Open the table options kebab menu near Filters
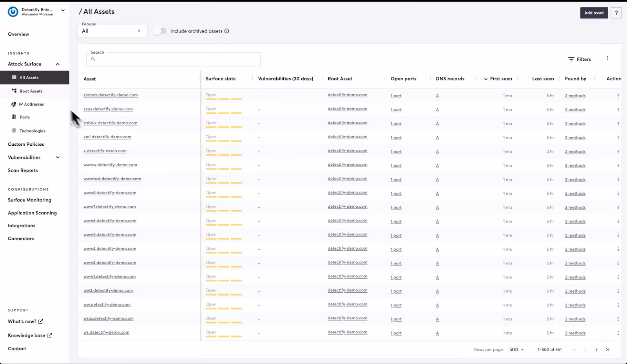Screen dimensions: 627x364 point(608,58)
